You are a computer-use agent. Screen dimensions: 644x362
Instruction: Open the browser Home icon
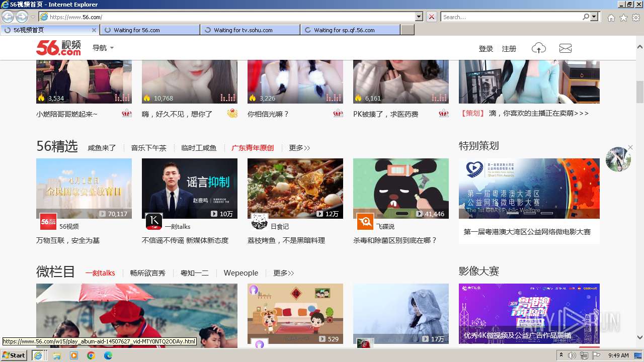coord(611,17)
